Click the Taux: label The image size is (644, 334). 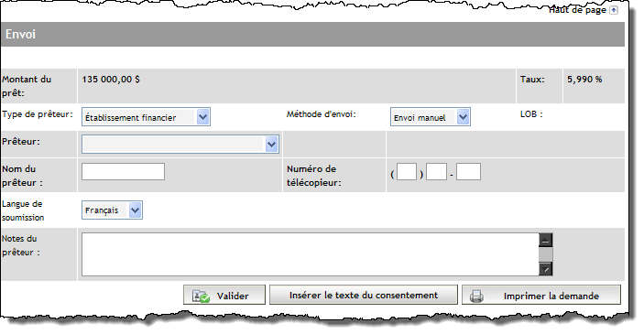point(532,80)
